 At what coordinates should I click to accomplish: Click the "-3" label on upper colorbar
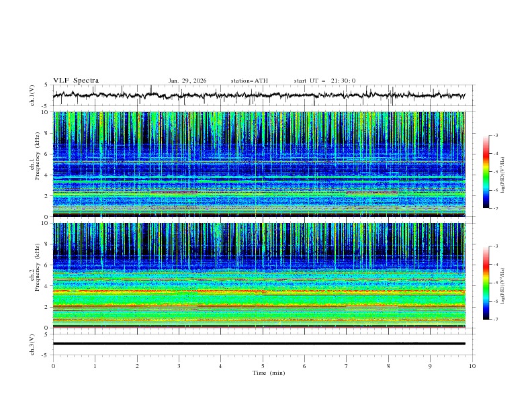pos(494,136)
